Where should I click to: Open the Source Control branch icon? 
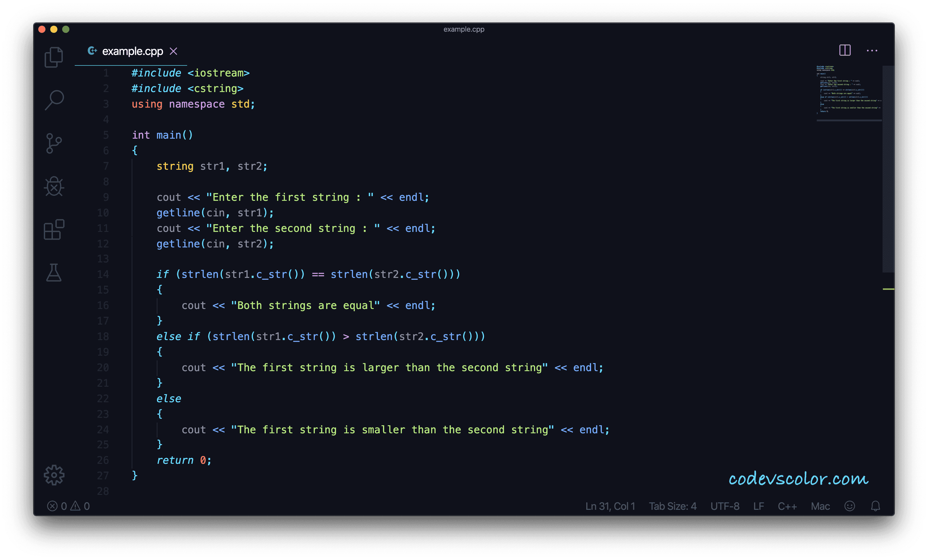pos(54,143)
